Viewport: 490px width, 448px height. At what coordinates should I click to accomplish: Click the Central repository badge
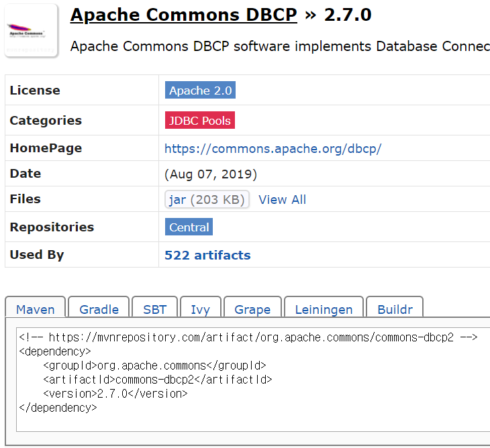tap(189, 227)
